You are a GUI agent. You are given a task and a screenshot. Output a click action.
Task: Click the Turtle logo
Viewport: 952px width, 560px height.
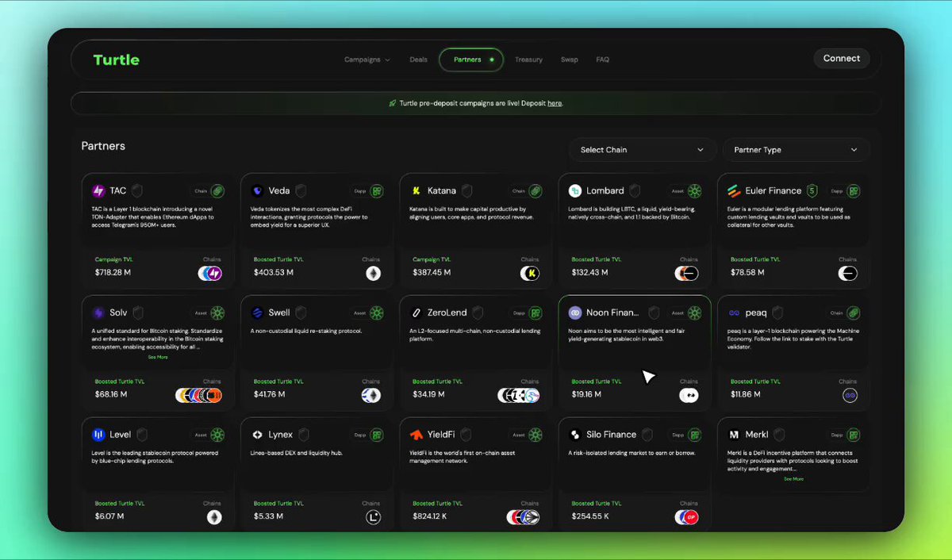click(x=116, y=59)
